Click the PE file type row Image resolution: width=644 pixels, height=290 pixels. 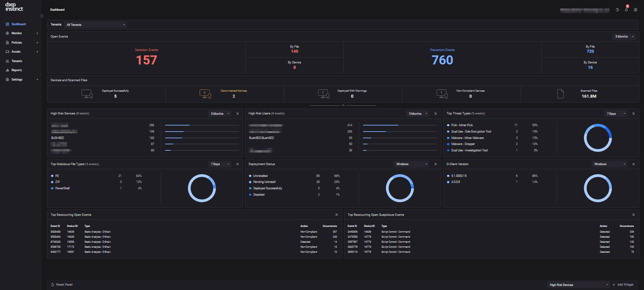click(96, 176)
